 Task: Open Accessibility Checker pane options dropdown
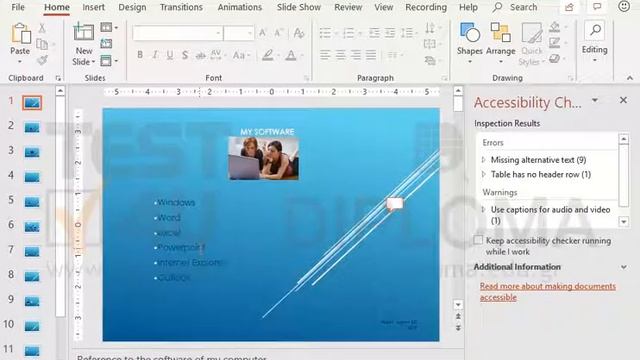click(595, 100)
